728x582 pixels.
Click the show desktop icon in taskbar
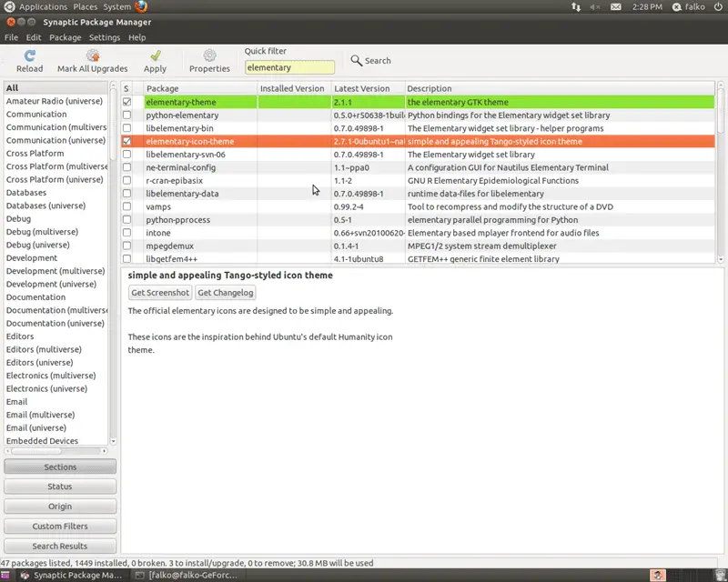coord(5,576)
